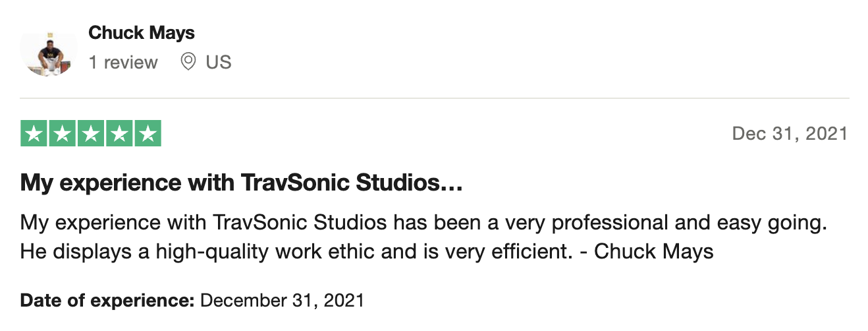The image size is (868, 331).
Task: Click the third green rating star
Action: pos(91,135)
